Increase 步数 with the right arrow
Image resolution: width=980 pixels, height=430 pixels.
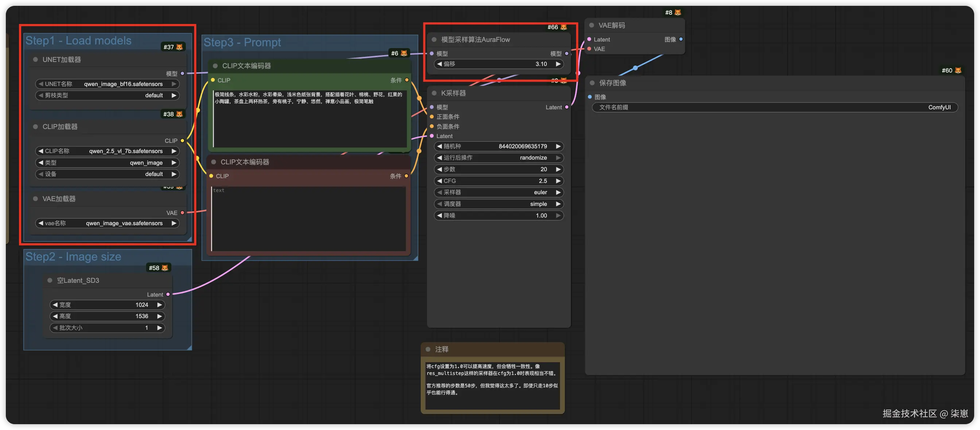[x=558, y=169]
